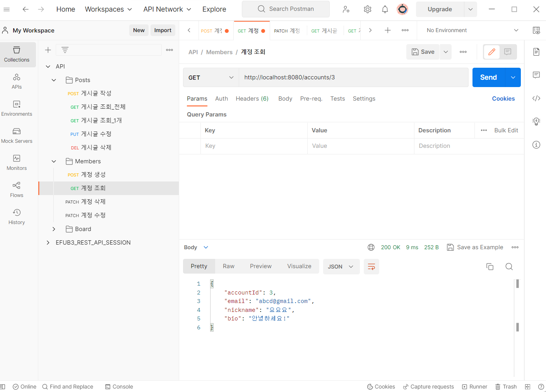
Task: Click the Search Postman box
Action: click(286, 9)
